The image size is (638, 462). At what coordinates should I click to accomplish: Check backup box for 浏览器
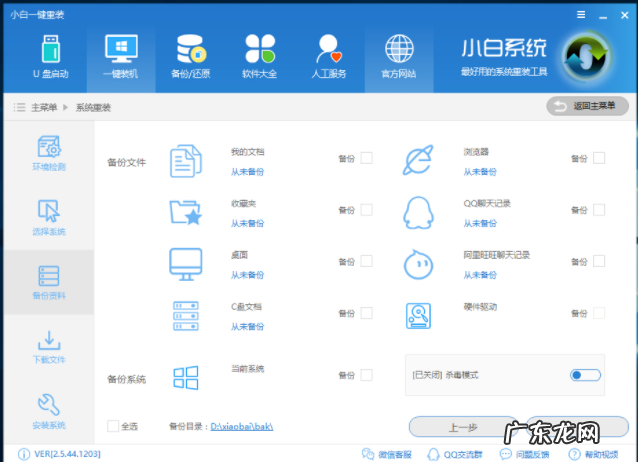(x=599, y=158)
